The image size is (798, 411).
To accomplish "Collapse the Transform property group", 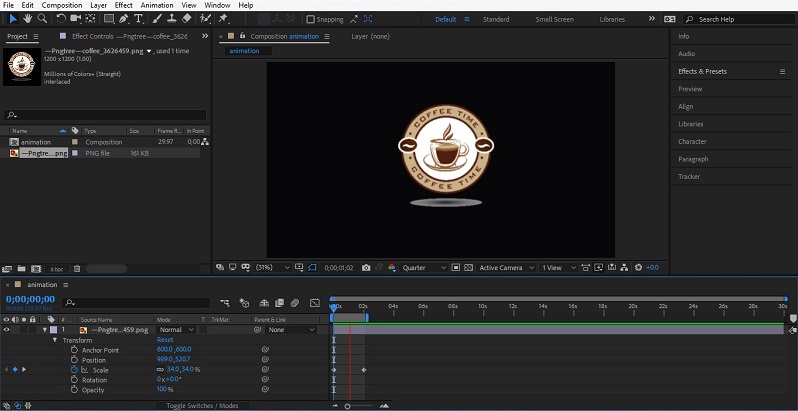I will coord(55,340).
